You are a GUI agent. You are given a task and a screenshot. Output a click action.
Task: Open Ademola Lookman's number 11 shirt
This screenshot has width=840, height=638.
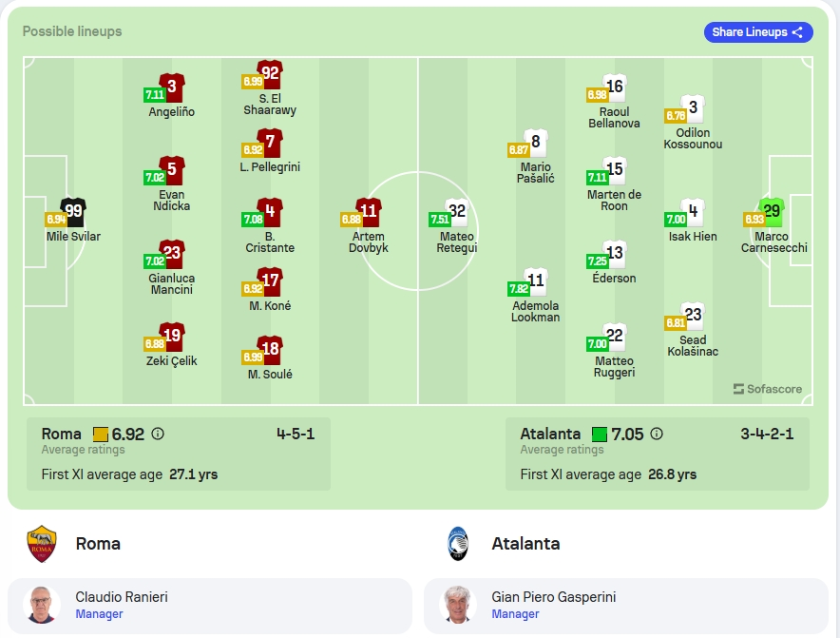point(536,281)
